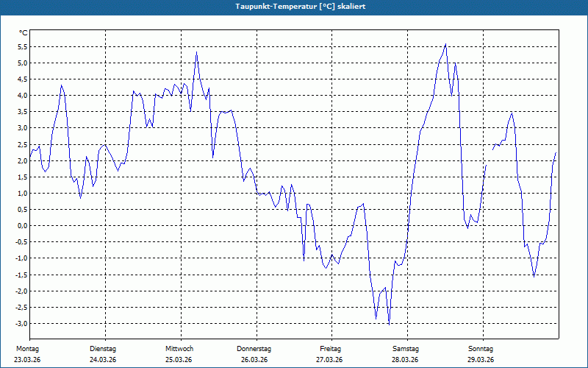This screenshot has height=368, width=588.
Task: Select the 4,0 y-axis value
Action: (23, 96)
